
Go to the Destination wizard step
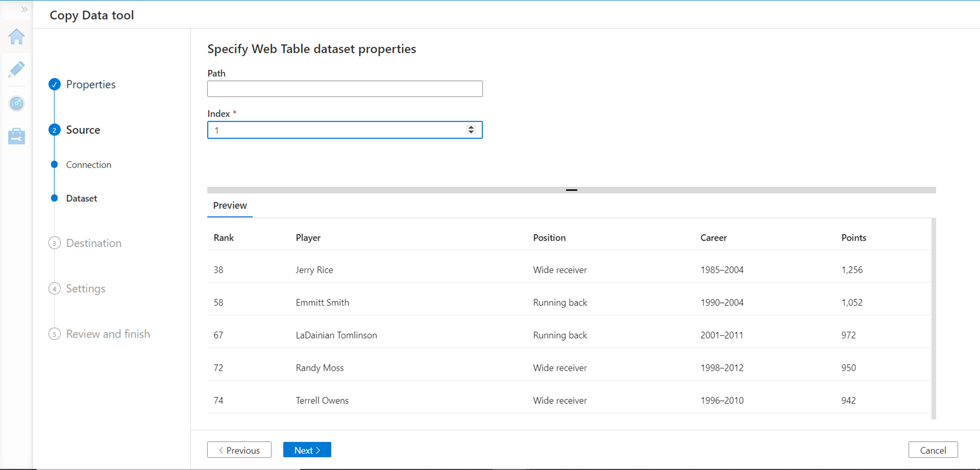pos(93,243)
